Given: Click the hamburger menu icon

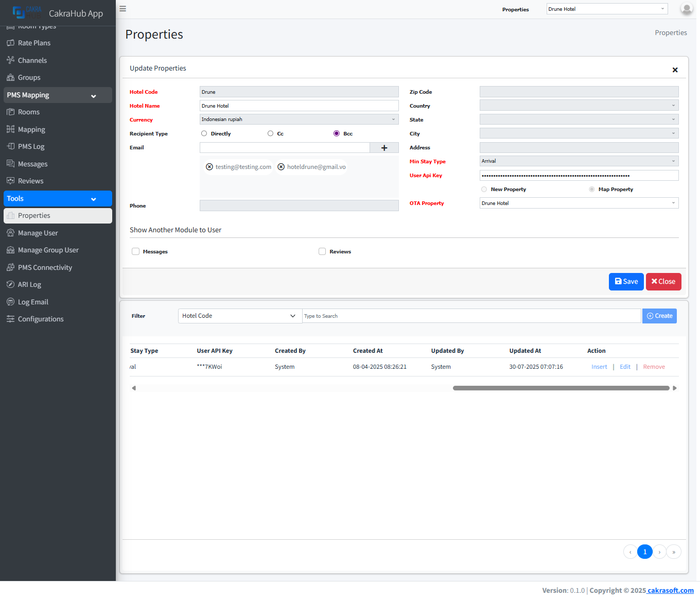Looking at the screenshot, I should [x=122, y=9].
